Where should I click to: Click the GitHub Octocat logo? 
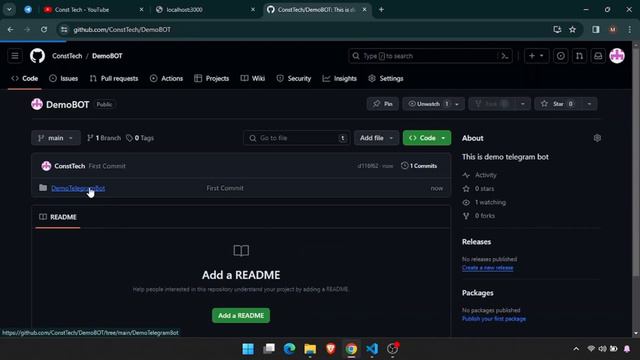coord(37,56)
